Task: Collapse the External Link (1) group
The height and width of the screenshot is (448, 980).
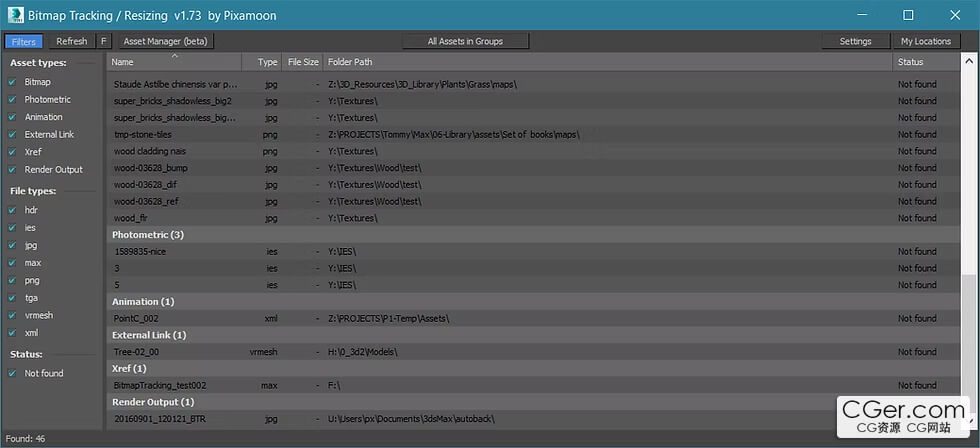Action: (149, 335)
